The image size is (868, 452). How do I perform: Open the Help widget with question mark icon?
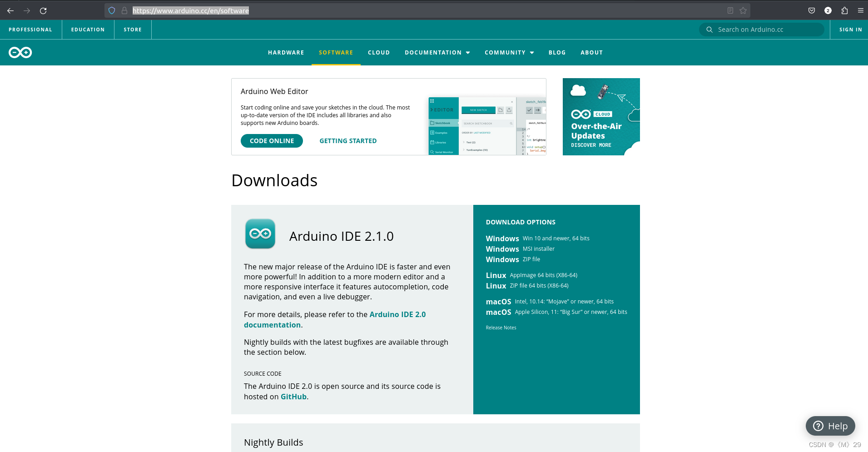click(830, 426)
